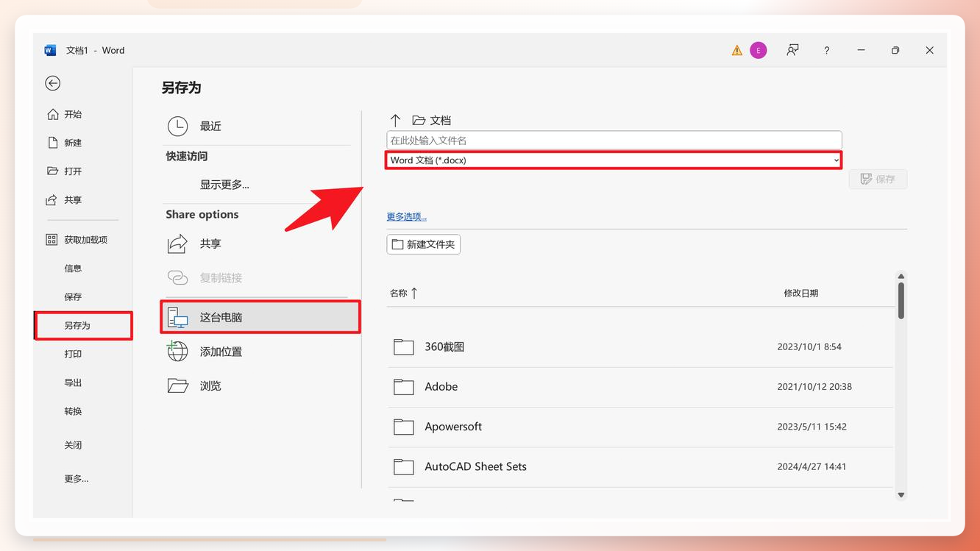This screenshot has height=551, width=980.
Task: Open 更多... in the left menu
Action: coord(76,479)
